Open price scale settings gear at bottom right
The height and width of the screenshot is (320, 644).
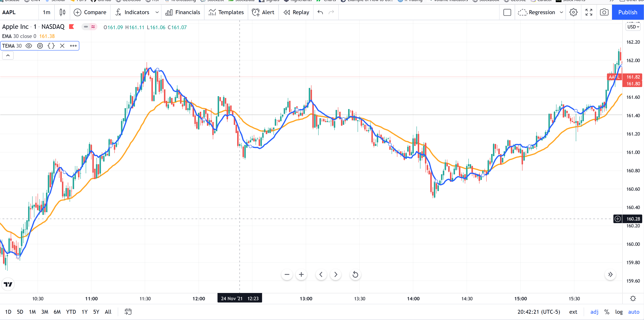(x=633, y=299)
